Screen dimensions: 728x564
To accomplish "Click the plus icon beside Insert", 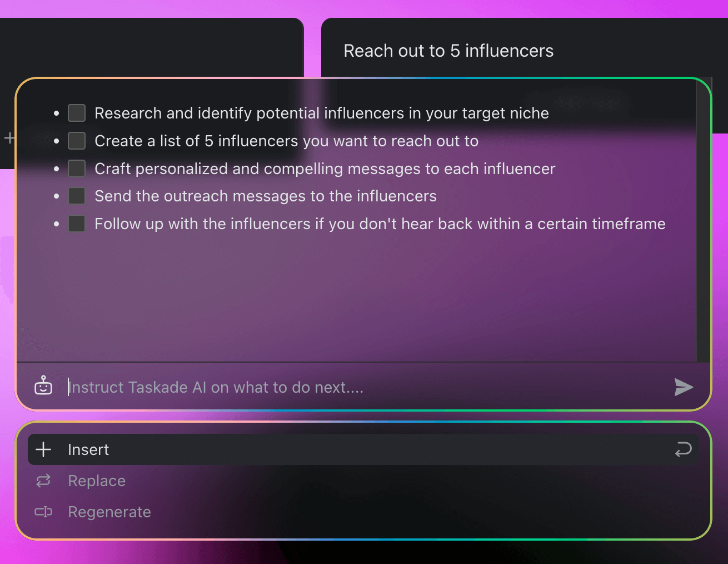I will 43,449.
